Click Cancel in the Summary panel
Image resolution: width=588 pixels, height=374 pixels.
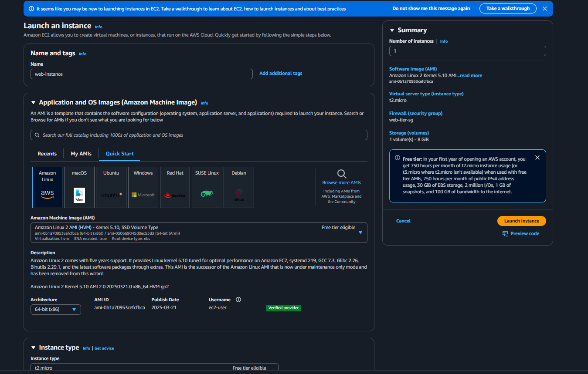[403, 221]
